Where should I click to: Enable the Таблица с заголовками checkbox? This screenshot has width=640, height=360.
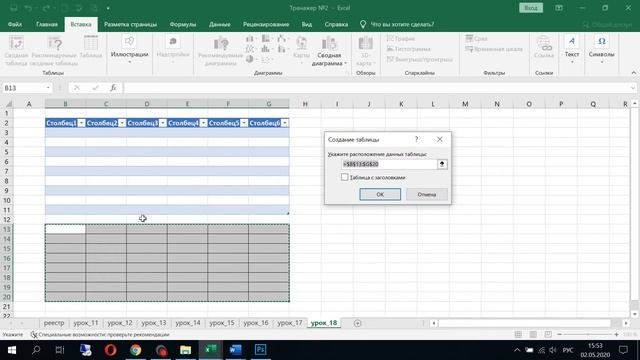pos(344,177)
